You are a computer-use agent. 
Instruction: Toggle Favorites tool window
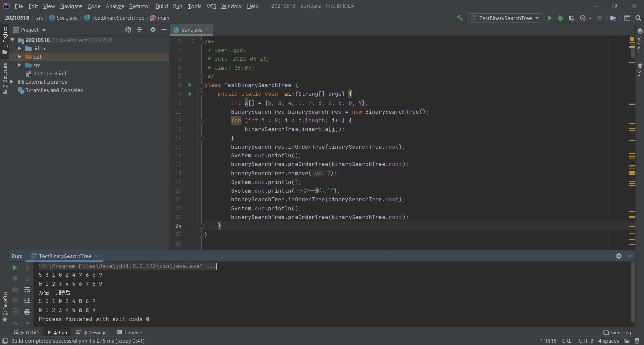(x=5, y=306)
